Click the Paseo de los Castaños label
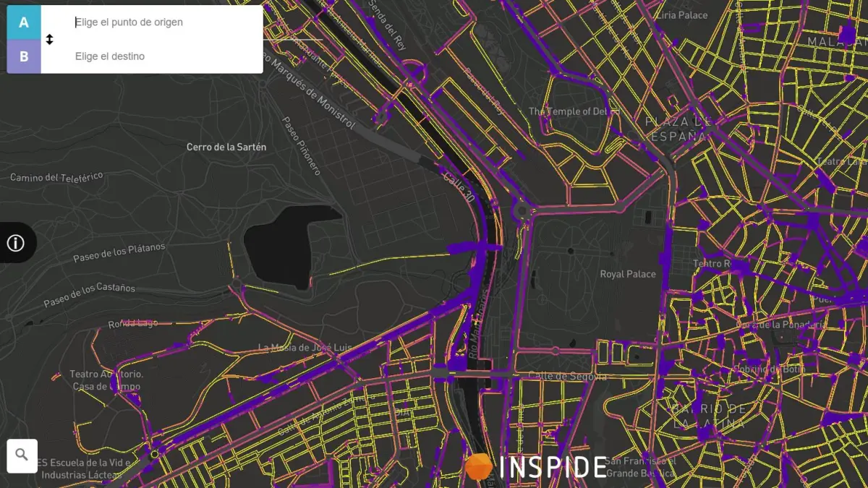The height and width of the screenshot is (488, 868). [x=89, y=294]
